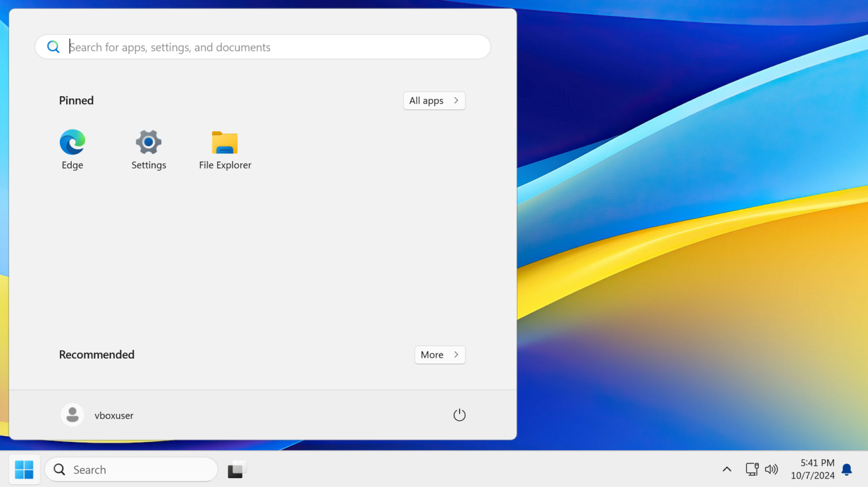Select the Recommended section heading
This screenshot has height=487, width=868.
(96, 355)
